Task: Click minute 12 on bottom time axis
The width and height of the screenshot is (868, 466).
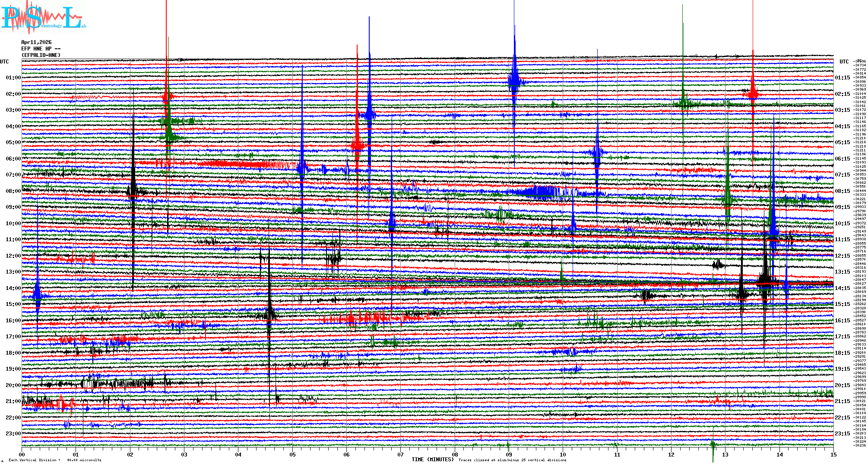Action: tap(671, 455)
